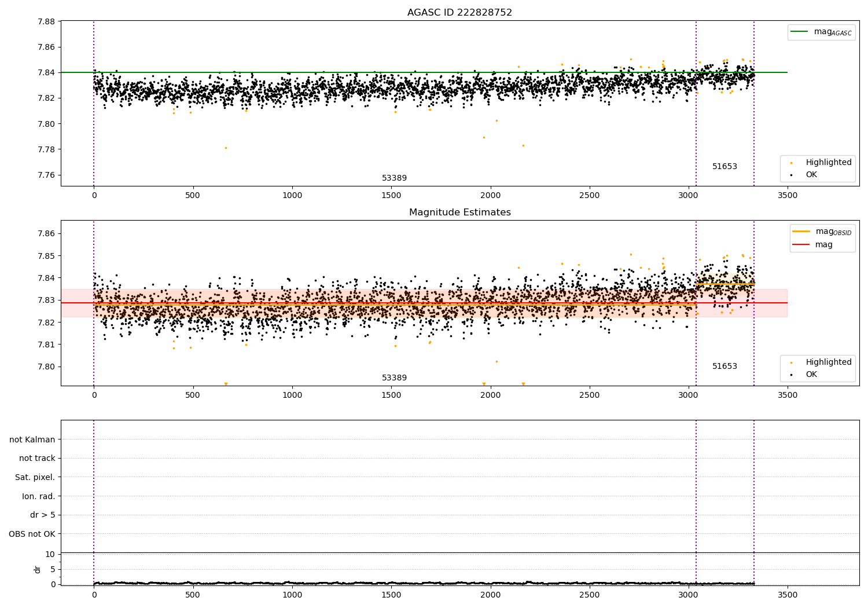Click the 10 tick on the dr axis
Viewport: 868px width, 608px height.
pyautogui.click(x=50, y=555)
